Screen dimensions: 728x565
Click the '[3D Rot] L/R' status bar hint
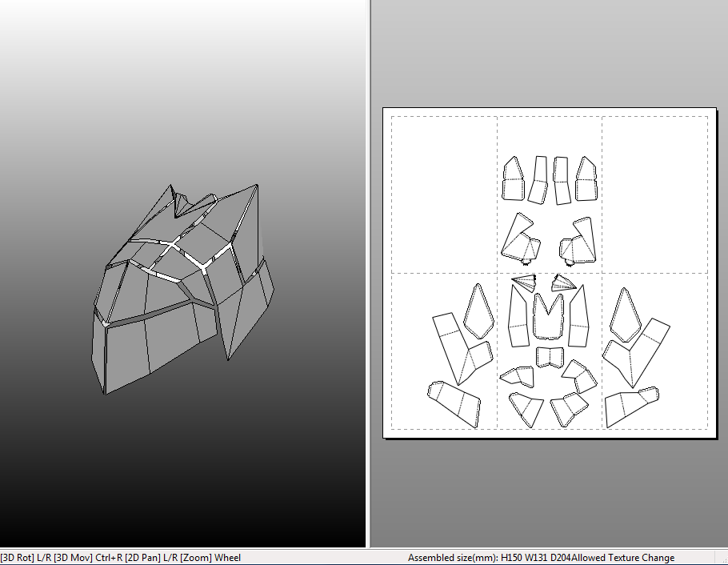pos(26,558)
